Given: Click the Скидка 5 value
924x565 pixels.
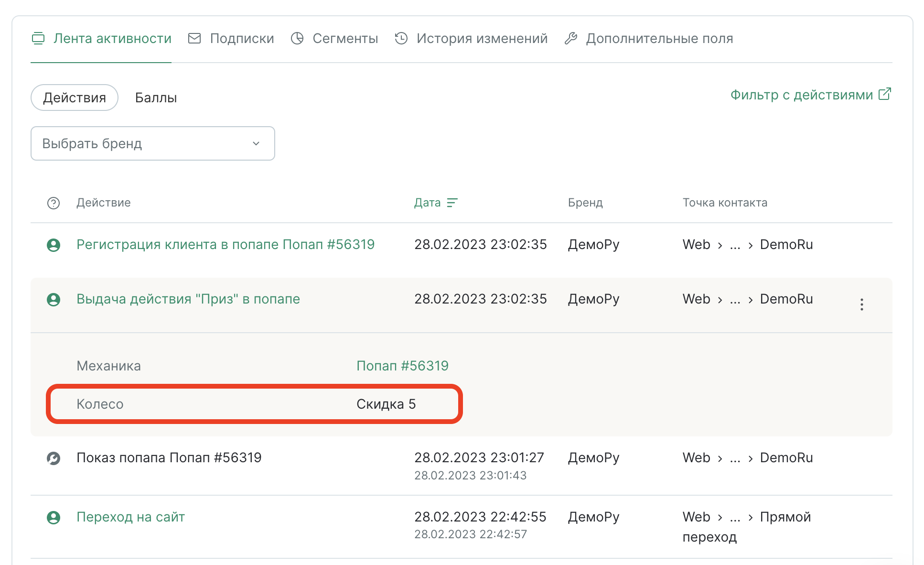Looking at the screenshot, I should [386, 404].
